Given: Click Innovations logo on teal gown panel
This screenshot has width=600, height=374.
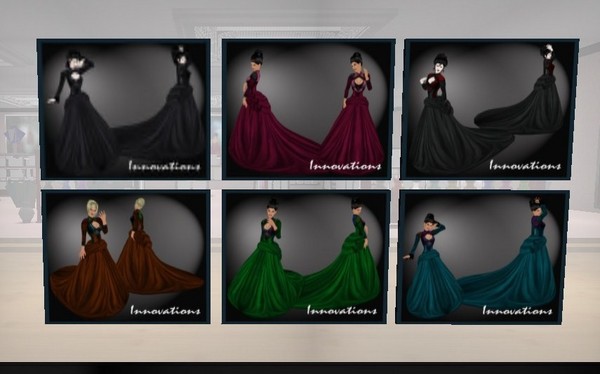Looking at the screenshot, I should coord(517,310).
